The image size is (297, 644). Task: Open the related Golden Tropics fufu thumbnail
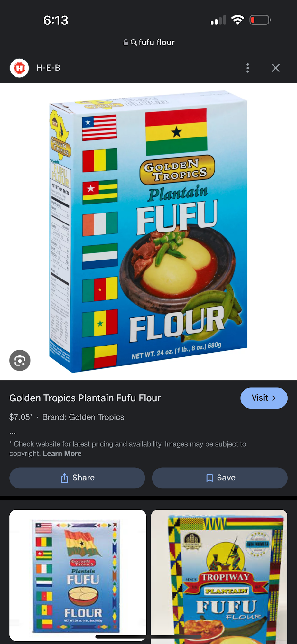click(x=78, y=575)
